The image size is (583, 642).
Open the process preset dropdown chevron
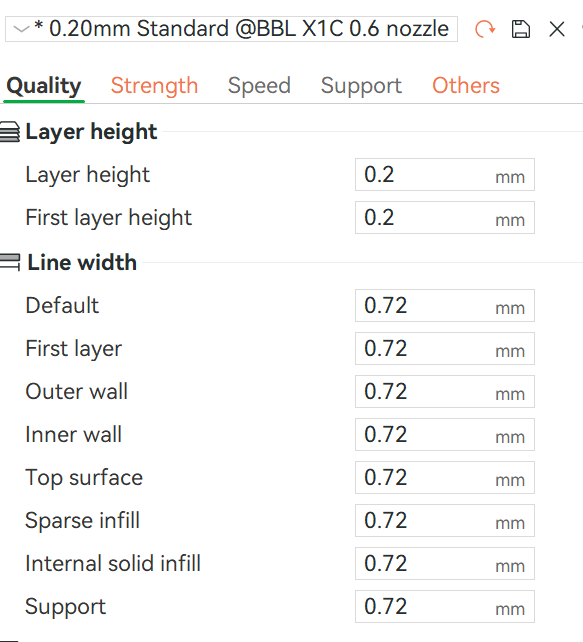21,29
